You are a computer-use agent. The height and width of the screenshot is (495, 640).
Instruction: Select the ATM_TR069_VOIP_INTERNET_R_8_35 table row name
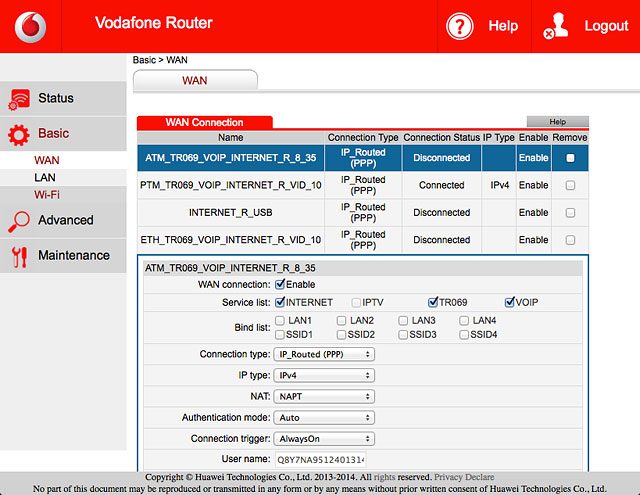231,158
